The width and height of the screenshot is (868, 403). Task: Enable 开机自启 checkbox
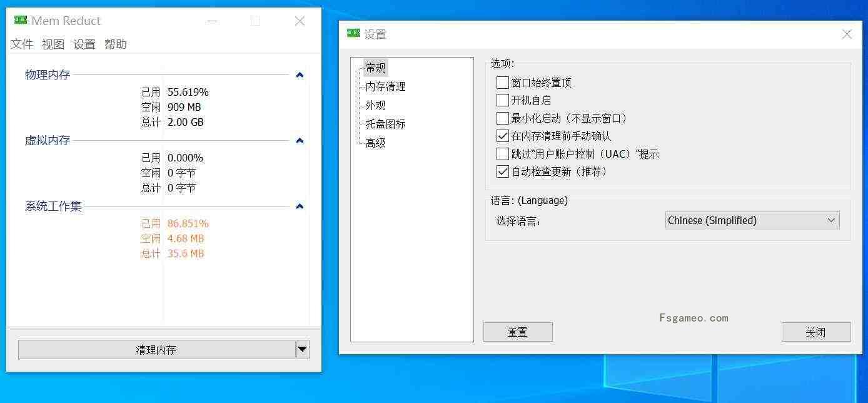503,100
